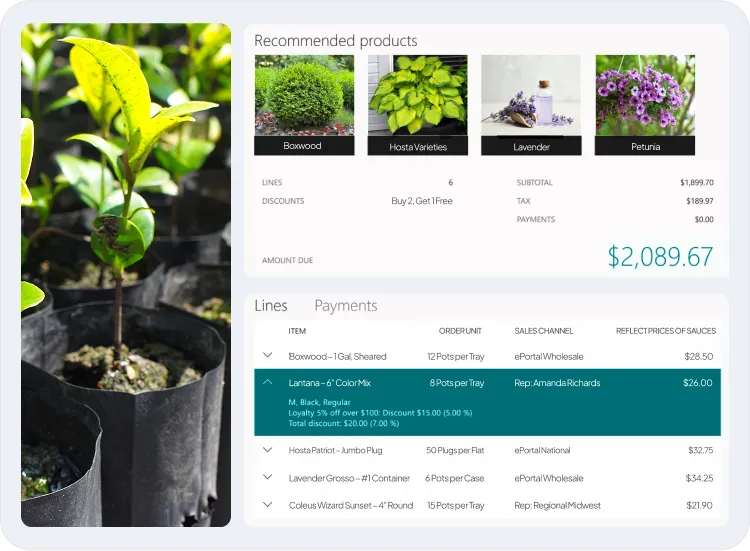Click the Rep: Amanda Richards cell
Screen dimensions: 750x551
point(557,383)
